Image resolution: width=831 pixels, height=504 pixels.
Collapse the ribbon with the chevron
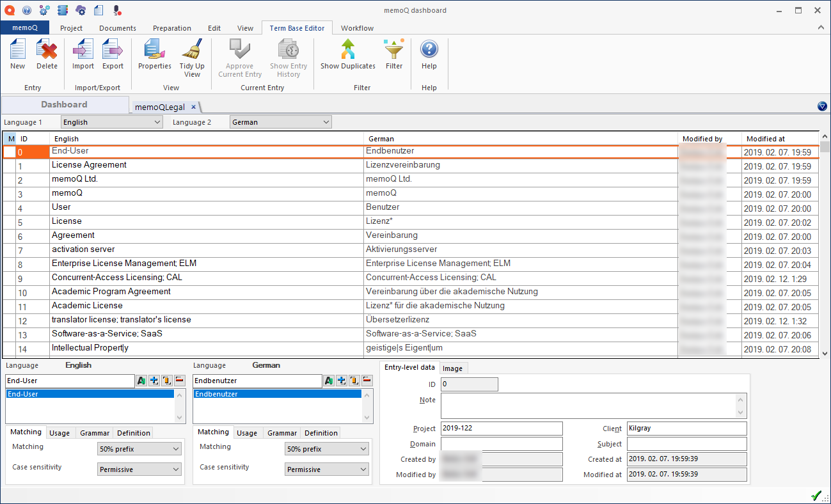(821, 28)
